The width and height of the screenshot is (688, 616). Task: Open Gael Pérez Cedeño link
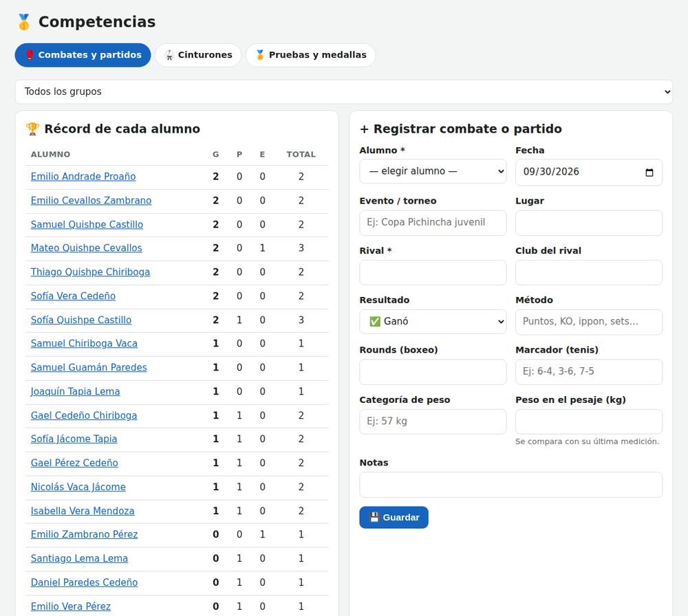tap(74, 463)
